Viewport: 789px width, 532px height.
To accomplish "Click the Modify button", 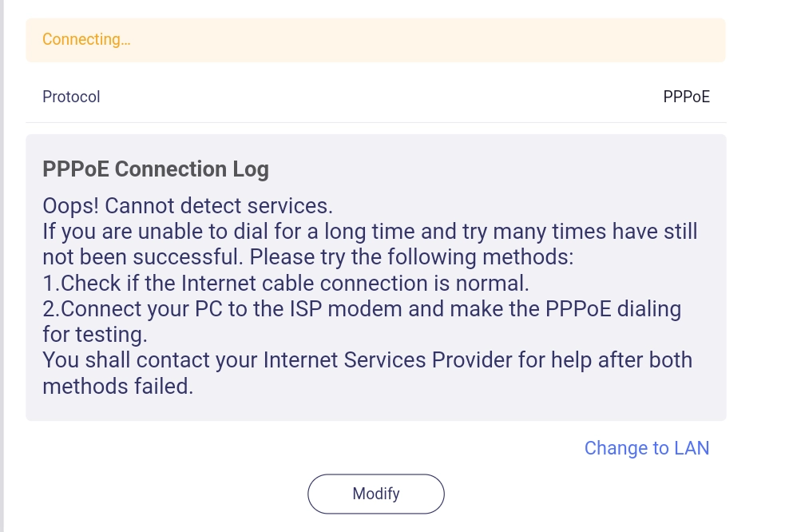I will click(375, 494).
